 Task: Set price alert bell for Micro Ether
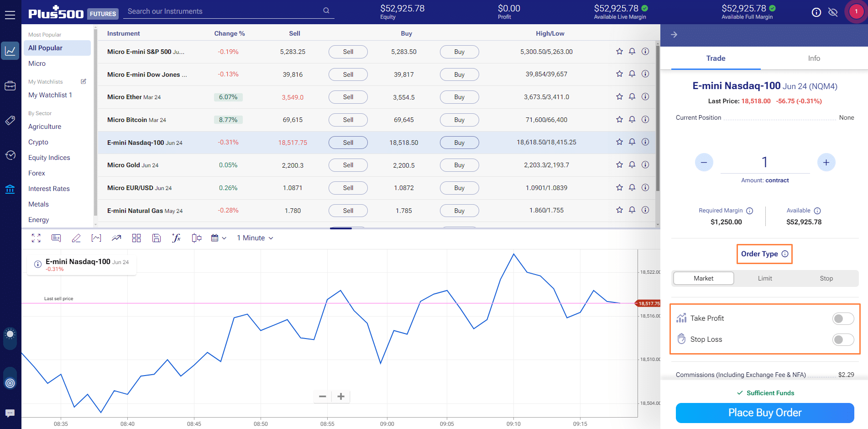pyautogui.click(x=632, y=97)
